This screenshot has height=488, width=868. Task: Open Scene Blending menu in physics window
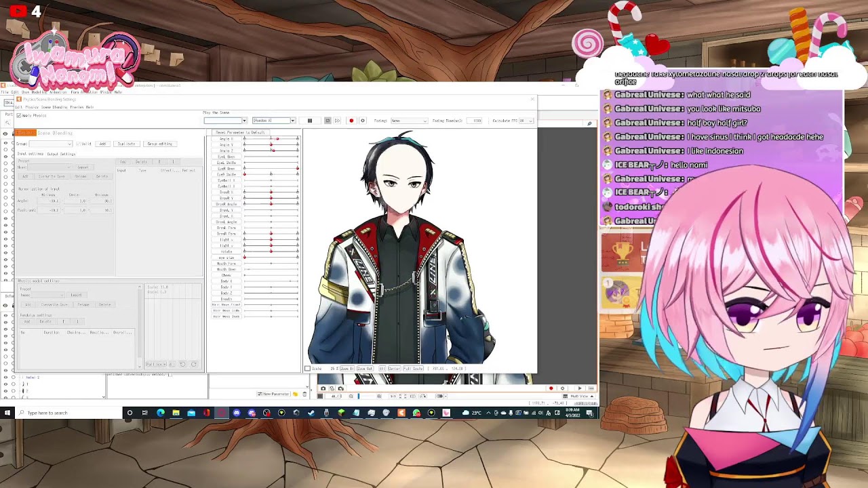click(x=54, y=107)
